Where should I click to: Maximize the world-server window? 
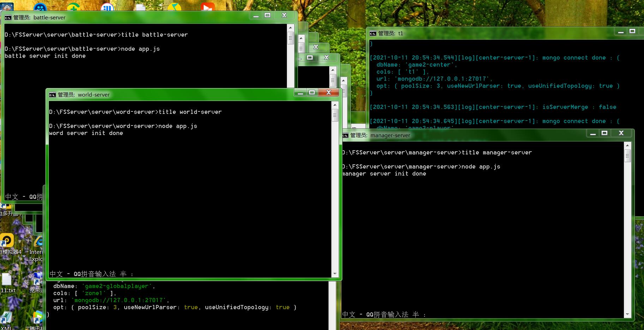312,92
